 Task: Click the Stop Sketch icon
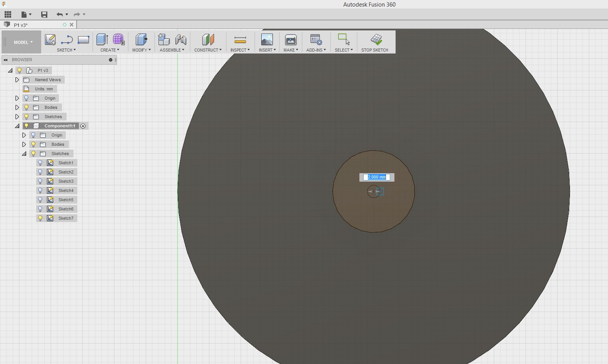[x=376, y=39]
